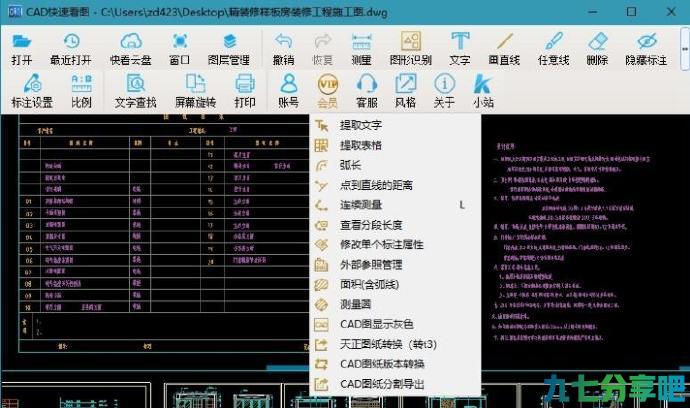Screen dimensions: 690x408
Task: Open the 关于 about dialog
Action: pyautogui.click(x=444, y=91)
